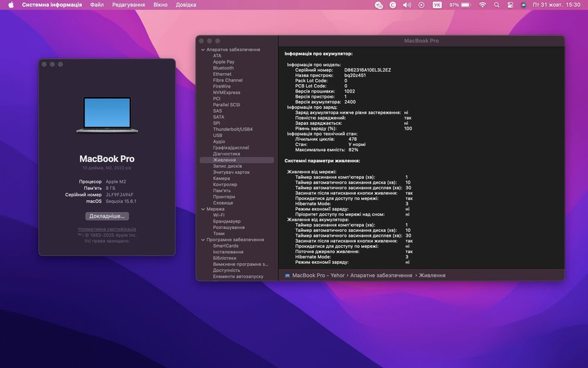The height and width of the screenshot is (368, 588).
Task: Open the Редагування menu
Action: [129, 5]
